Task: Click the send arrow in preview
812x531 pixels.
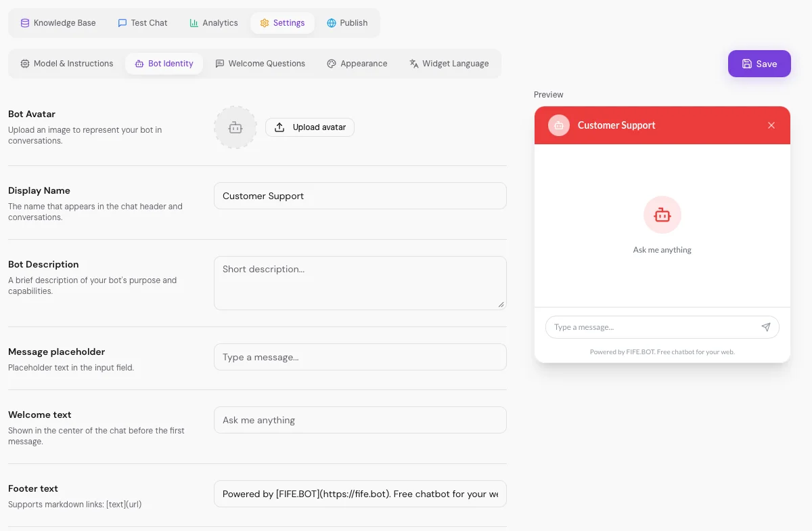Action: point(766,327)
